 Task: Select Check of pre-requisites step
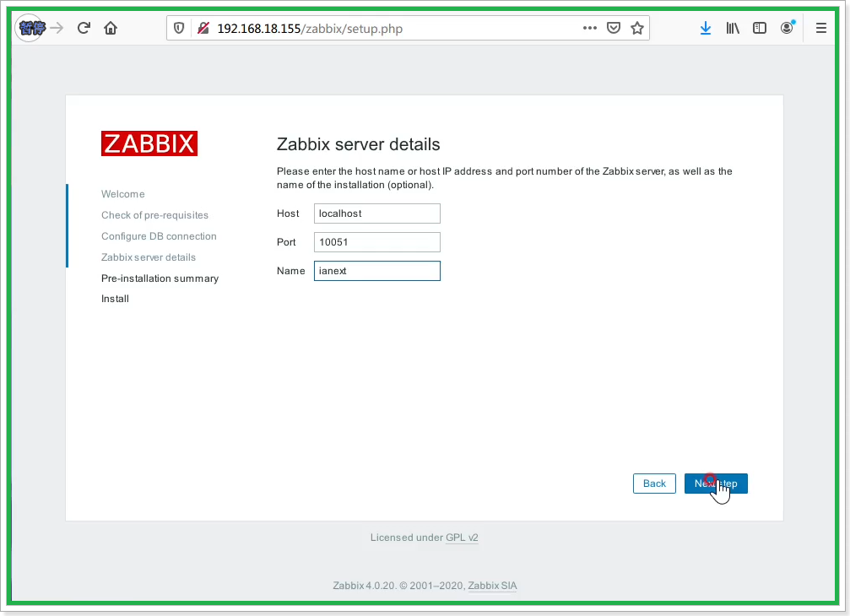[x=154, y=215]
